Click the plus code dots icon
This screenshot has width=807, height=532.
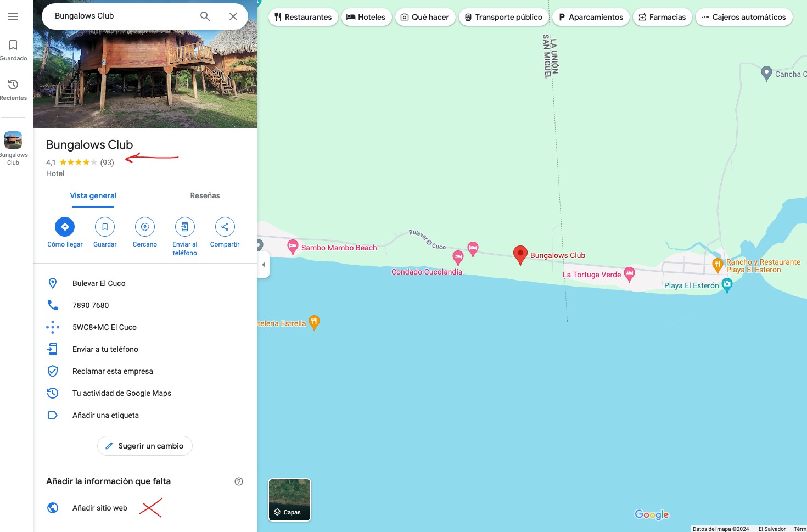[53, 327]
